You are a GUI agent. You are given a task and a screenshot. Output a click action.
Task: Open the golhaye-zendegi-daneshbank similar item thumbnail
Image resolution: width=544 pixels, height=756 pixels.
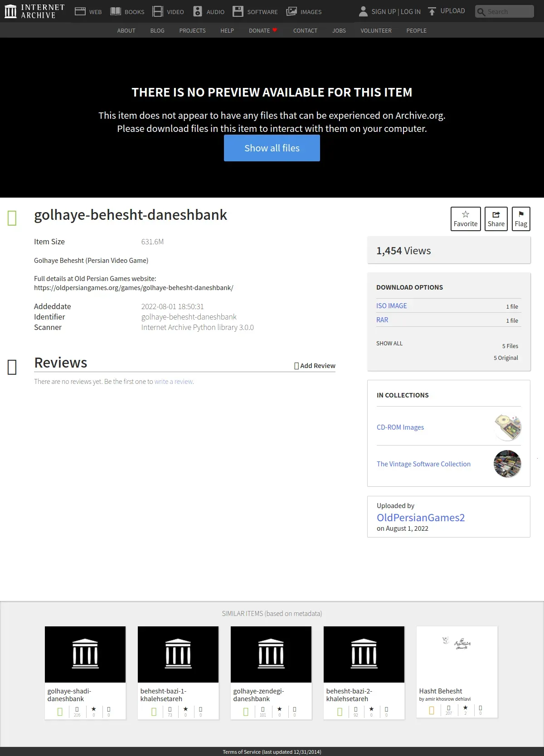[271, 654]
